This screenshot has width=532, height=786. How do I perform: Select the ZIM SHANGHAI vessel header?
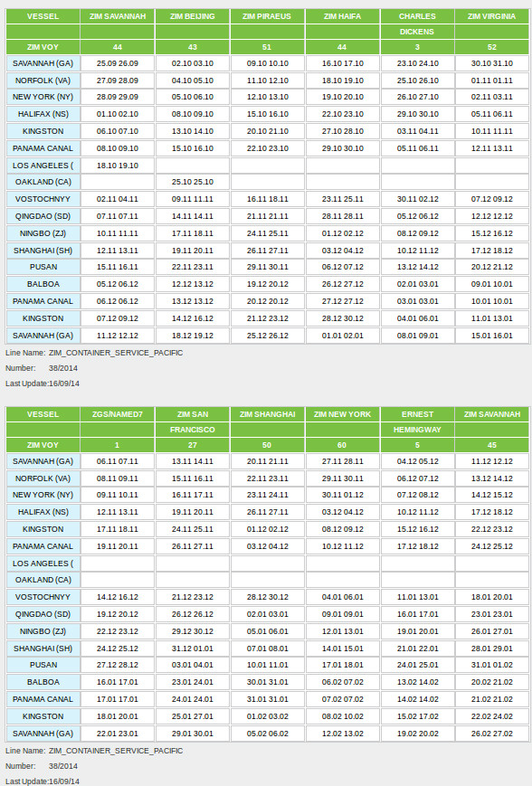tap(267, 414)
